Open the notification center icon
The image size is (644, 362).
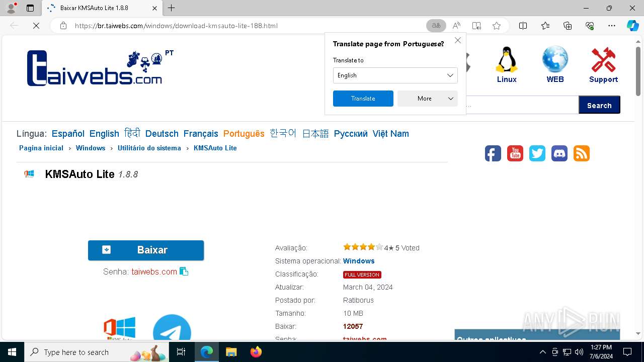[x=627, y=352]
